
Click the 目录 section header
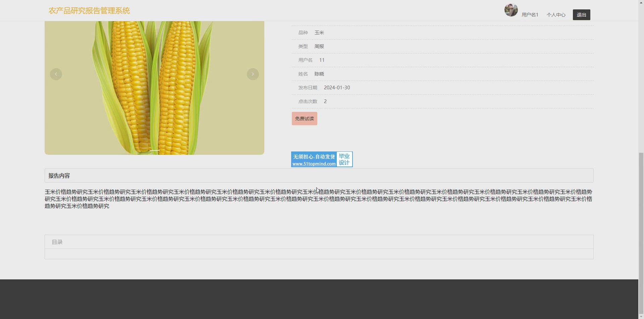tap(319, 242)
